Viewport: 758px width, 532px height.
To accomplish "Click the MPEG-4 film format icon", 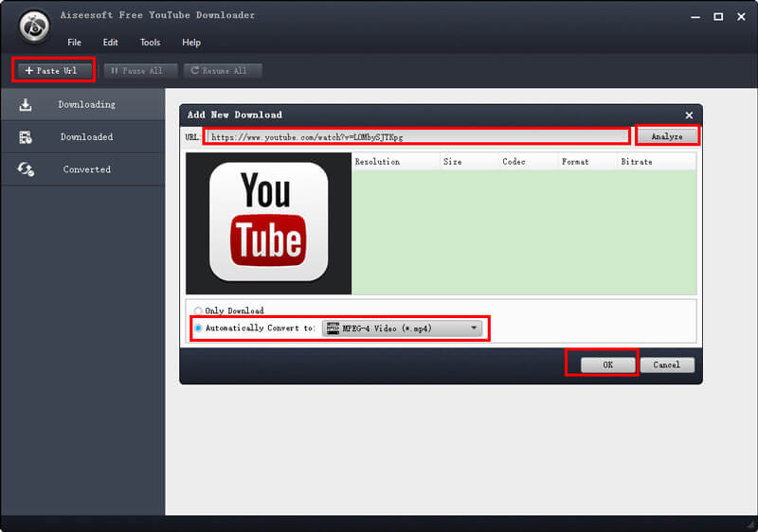I will tap(334, 328).
